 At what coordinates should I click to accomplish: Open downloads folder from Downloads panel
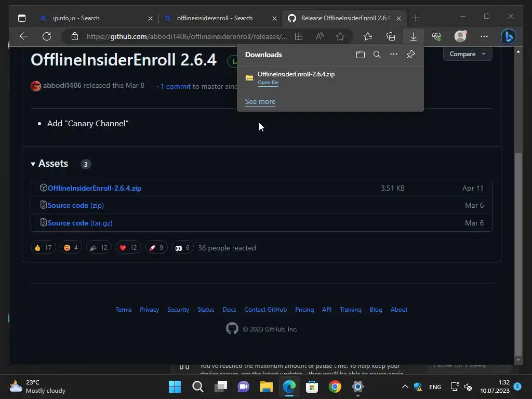[361, 54]
